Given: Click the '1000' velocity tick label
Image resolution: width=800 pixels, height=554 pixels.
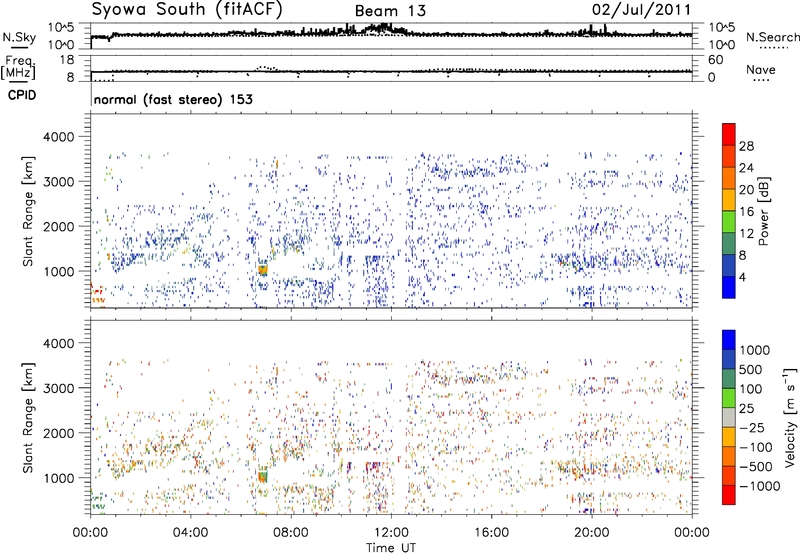Looking at the screenshot, I should pyautogui.click(x=755, y=350).
